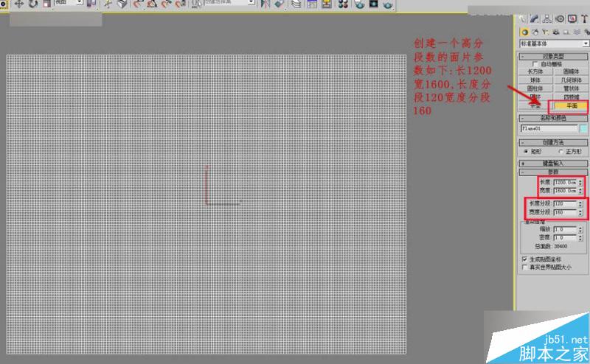Click the 宽度分段 segments value field

pos(566,212)
